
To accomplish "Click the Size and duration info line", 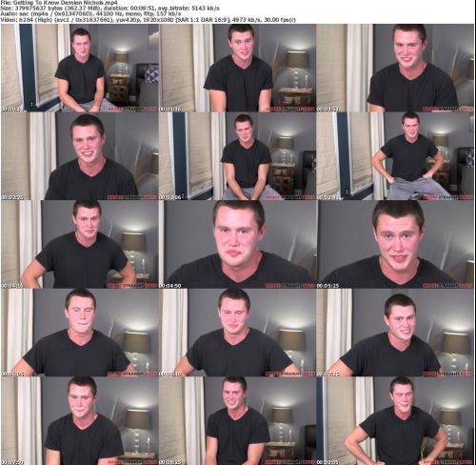I will 110,9.
